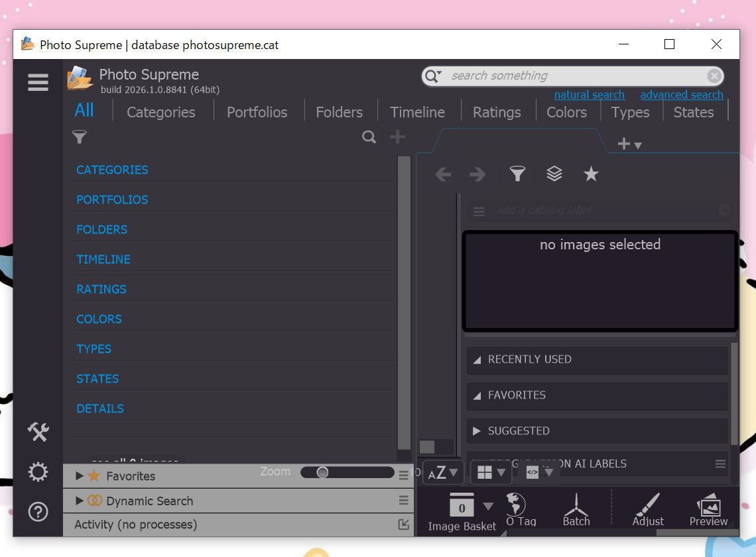Open the Batch tool
This screenshot has width=756, height=557.
(x=576, y=510)
